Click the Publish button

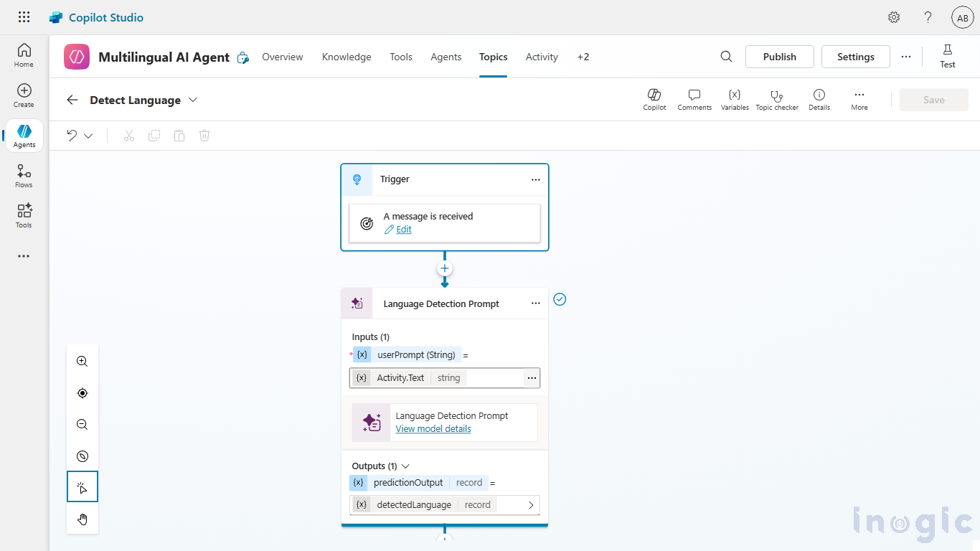click(x=779, y=57)
